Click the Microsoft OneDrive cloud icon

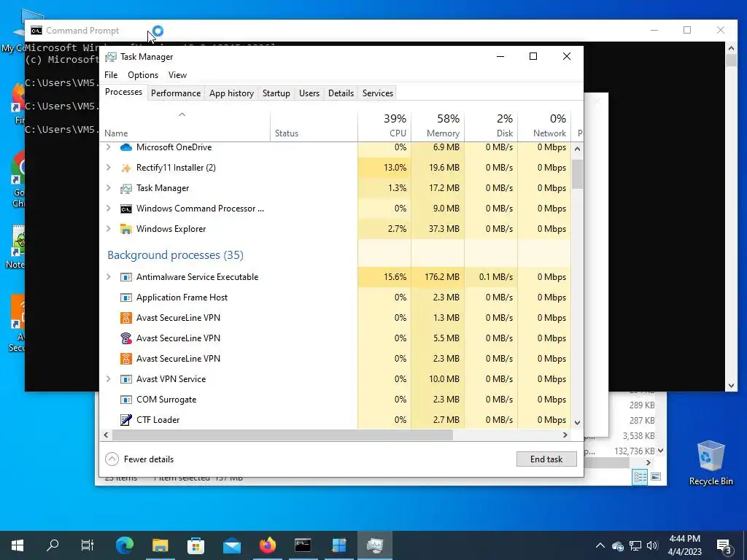(125, 147)
